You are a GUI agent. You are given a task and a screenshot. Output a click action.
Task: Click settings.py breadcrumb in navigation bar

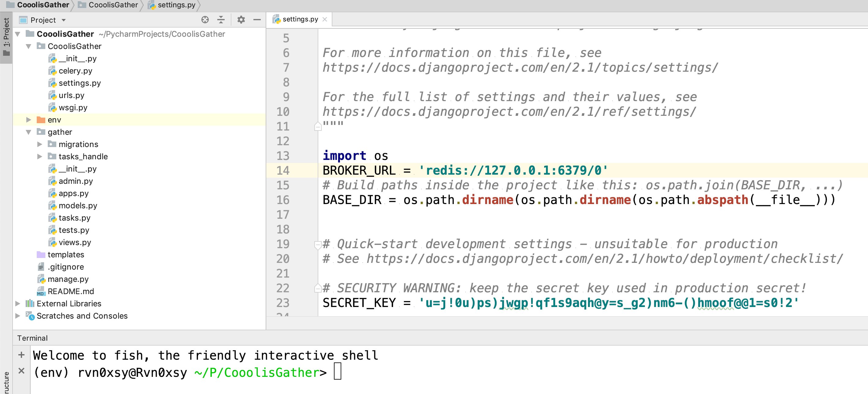click(x=172, y=5)
